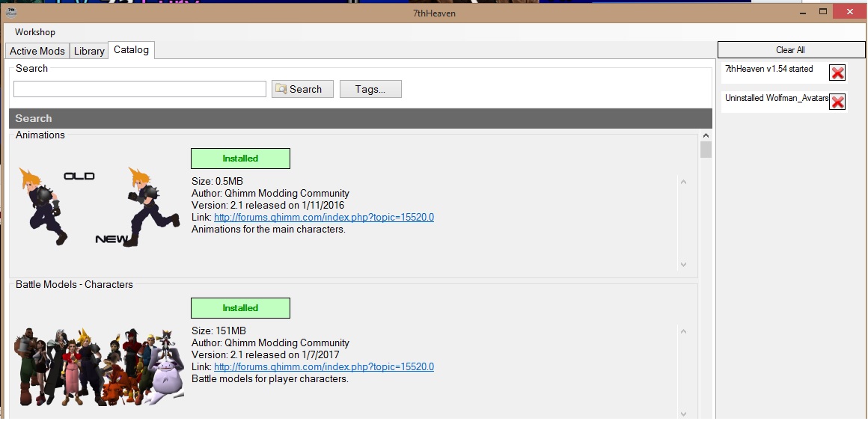The image size is (868, 421).
Task: Click the '7thHeaven v1.54 started' message text
Action: (x=769, y=69)
